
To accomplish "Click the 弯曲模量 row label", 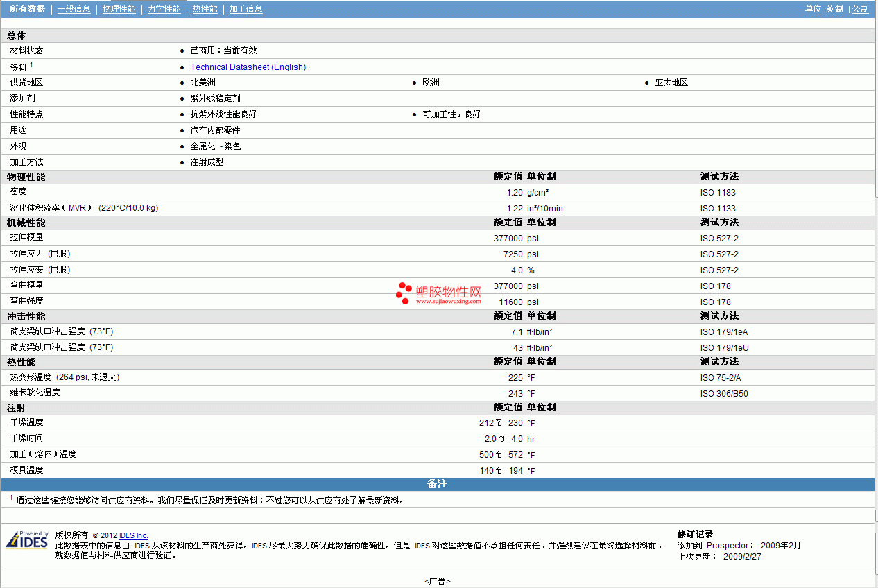I will coord(26,285).
